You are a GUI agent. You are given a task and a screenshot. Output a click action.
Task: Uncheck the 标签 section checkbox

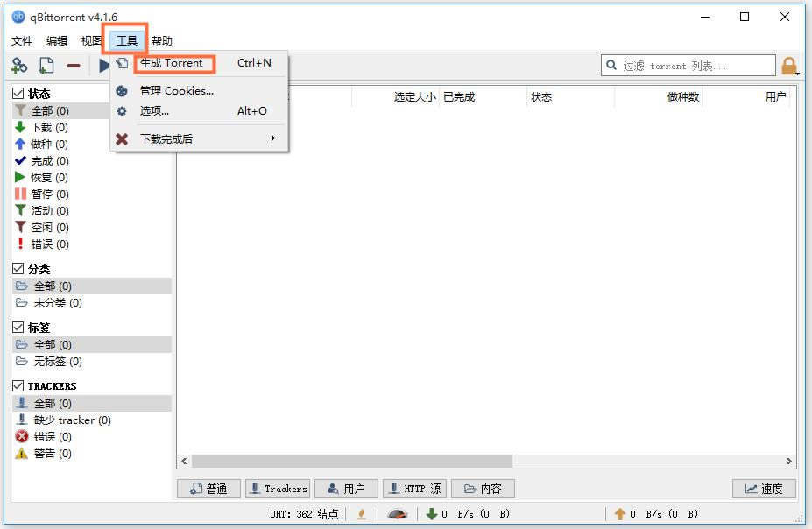18,328
